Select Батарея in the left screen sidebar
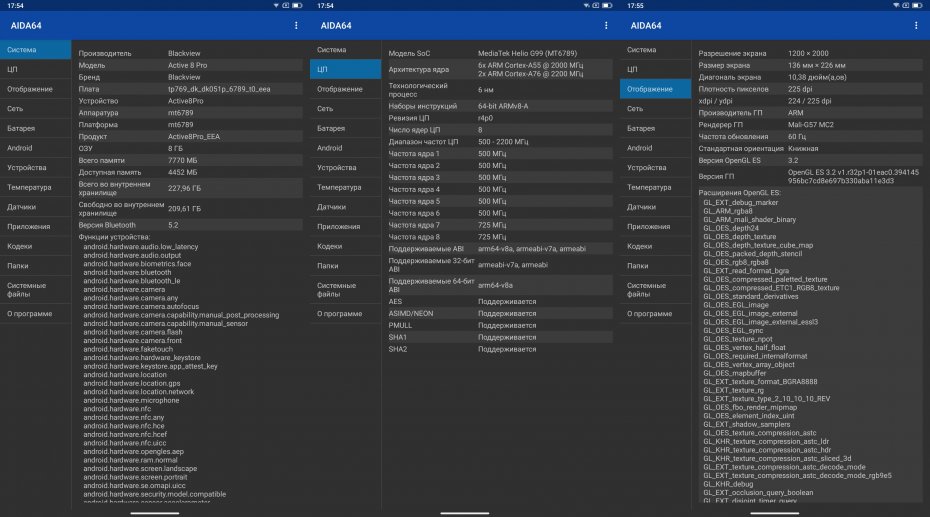 (x=22, y=128)
